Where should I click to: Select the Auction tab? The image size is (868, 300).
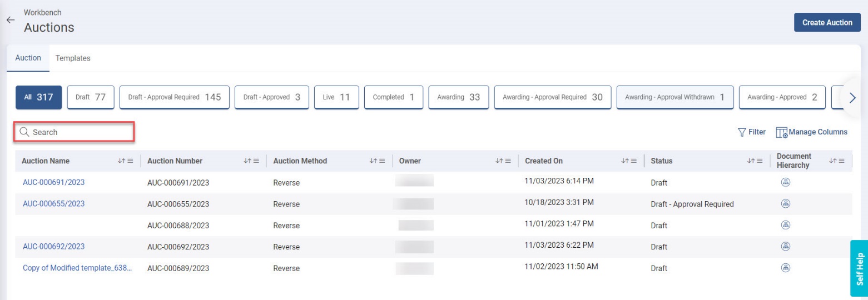(28, 58)
